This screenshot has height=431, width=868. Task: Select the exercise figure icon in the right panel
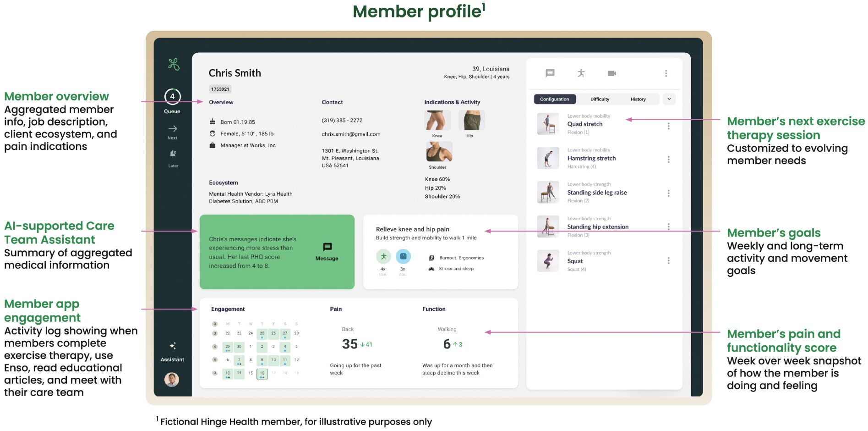pyautogui.click(x=581, y=73)
